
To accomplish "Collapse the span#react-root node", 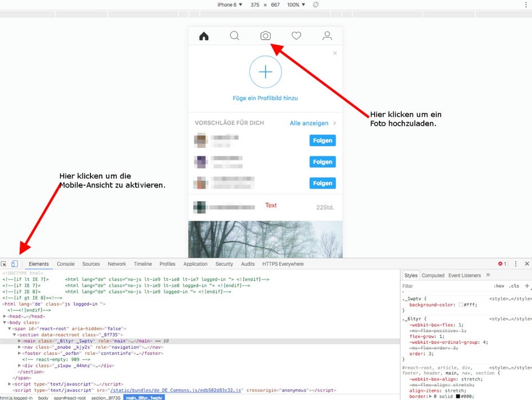I will click(x=10, y=329).
